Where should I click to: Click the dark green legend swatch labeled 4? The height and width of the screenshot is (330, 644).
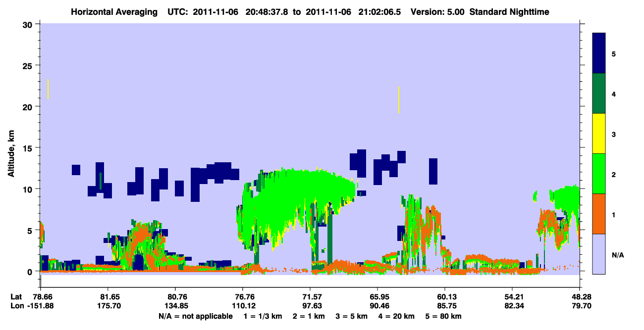599,94
